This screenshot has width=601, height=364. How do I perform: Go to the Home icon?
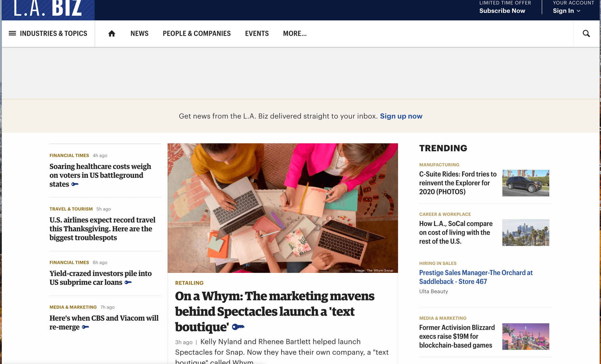tap(112, 33)
